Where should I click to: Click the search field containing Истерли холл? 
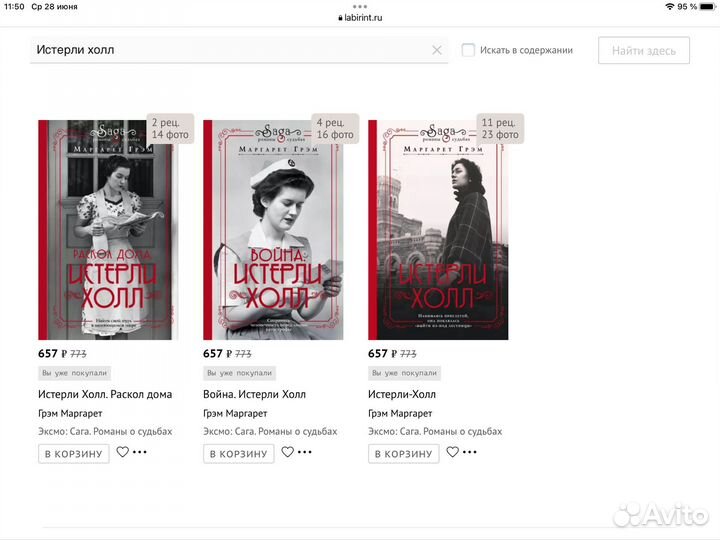point(230,50)
